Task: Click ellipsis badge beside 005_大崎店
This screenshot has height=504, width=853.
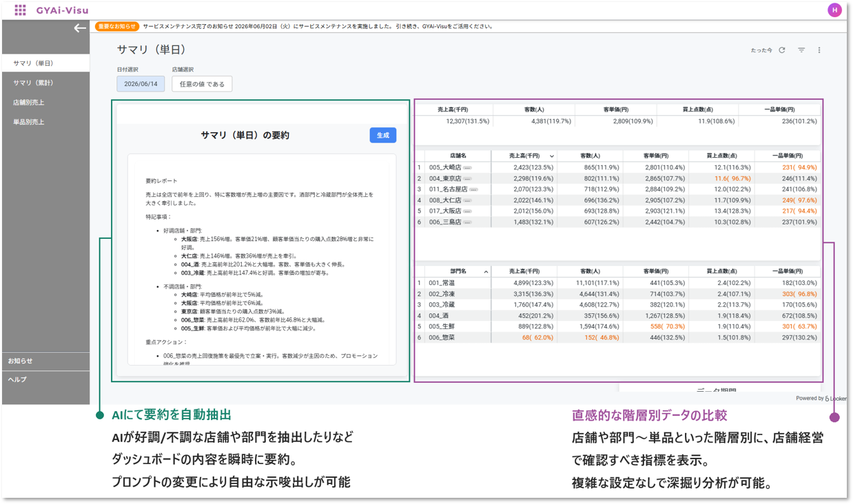Action: click(x=467, y=167)
